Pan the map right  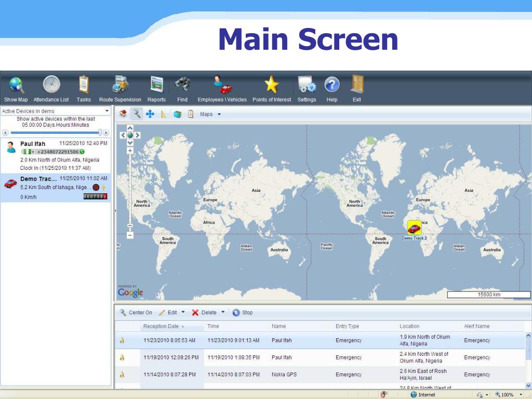[137, 135]
